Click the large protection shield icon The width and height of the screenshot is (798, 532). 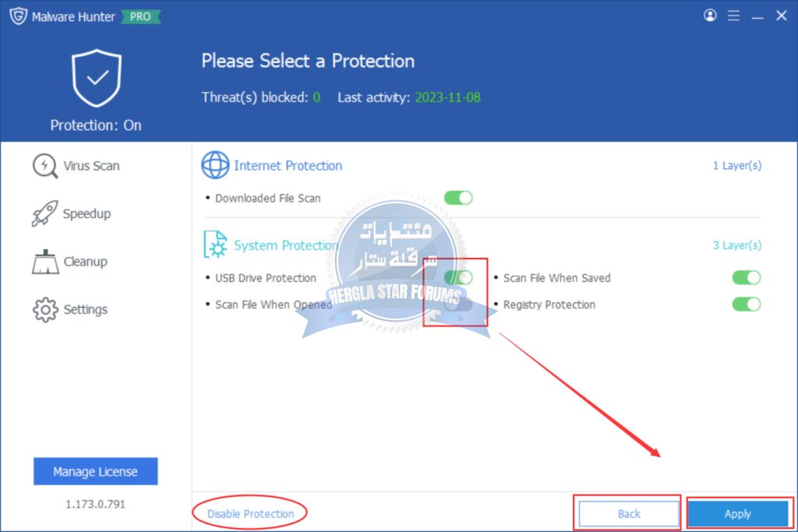(96, 79)
